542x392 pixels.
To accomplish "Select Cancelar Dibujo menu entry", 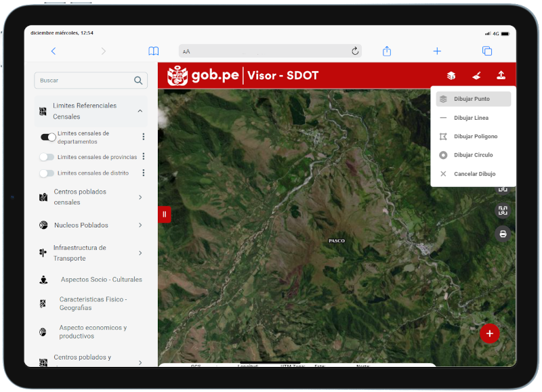I will [x=474, y=174].
